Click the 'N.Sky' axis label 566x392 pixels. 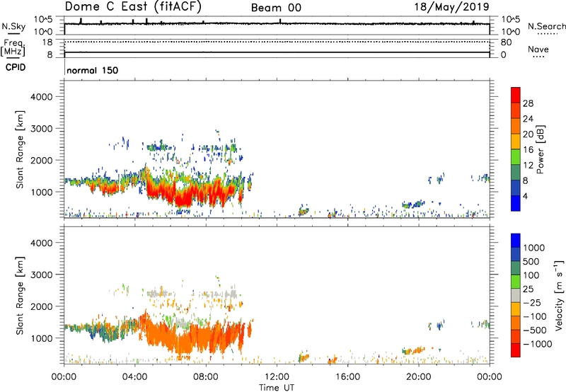tap(13, 26)
